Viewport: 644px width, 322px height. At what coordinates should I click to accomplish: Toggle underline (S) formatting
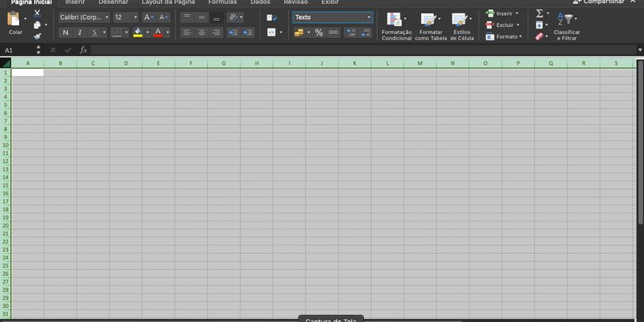[x=94, y=32]
